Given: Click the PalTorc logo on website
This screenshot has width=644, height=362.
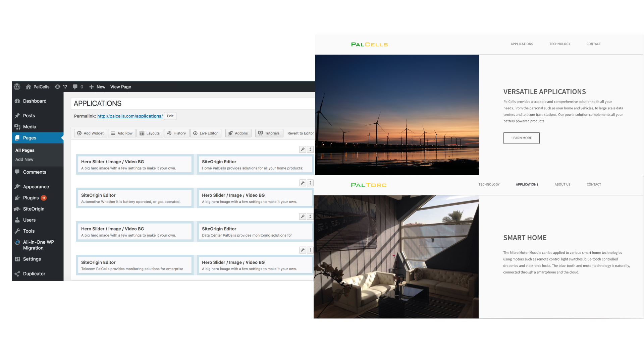Looking at the screenshot, I should (x=369, y=185).
